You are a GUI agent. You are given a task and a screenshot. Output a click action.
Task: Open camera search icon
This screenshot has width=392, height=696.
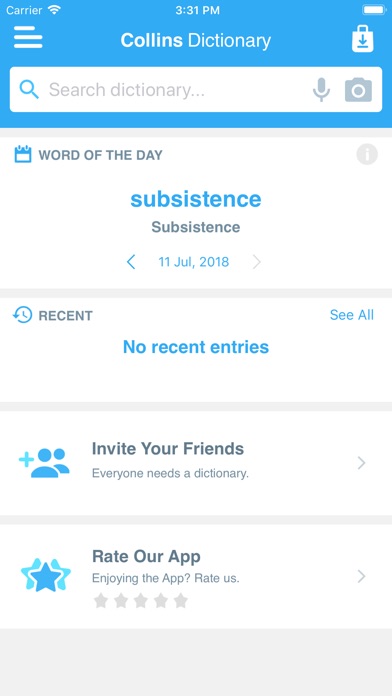[358, 90]
